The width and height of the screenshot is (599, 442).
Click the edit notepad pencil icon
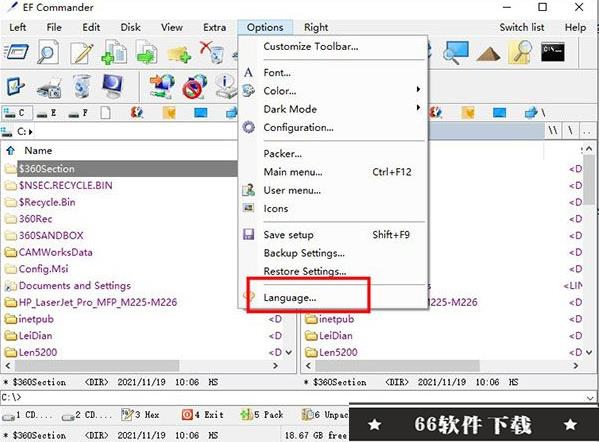click(82, 53)
